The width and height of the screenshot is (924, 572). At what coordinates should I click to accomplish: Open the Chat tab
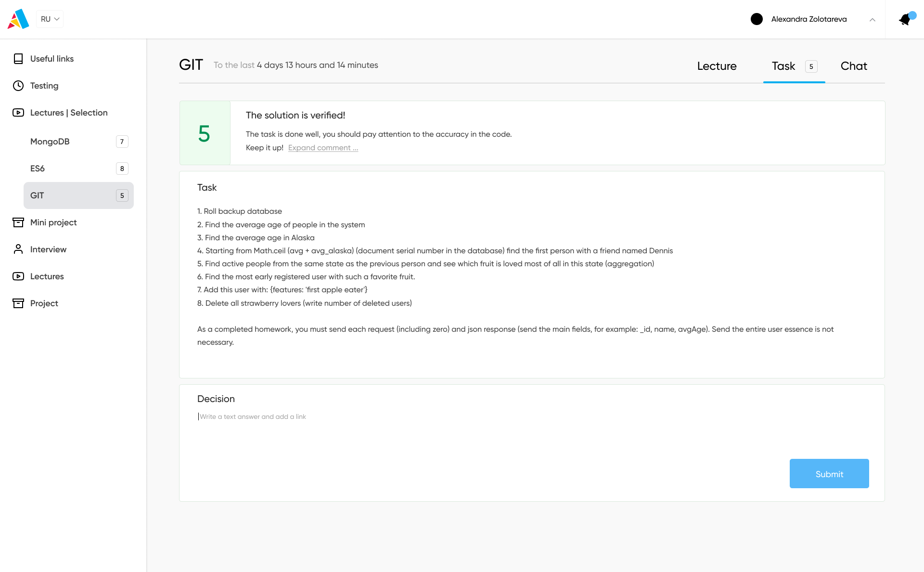click(x=854, y=66)
